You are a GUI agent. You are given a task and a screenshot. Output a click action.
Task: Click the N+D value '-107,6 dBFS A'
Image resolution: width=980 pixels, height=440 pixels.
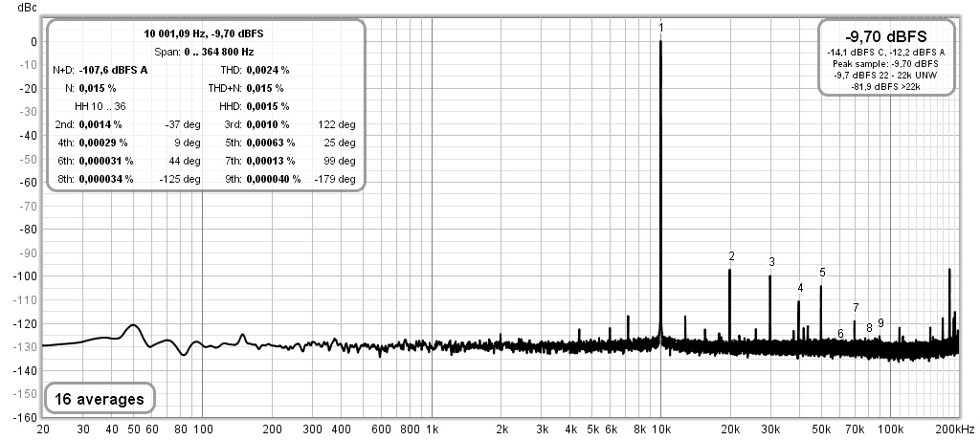pyautogui.click(x=113, y=70)
